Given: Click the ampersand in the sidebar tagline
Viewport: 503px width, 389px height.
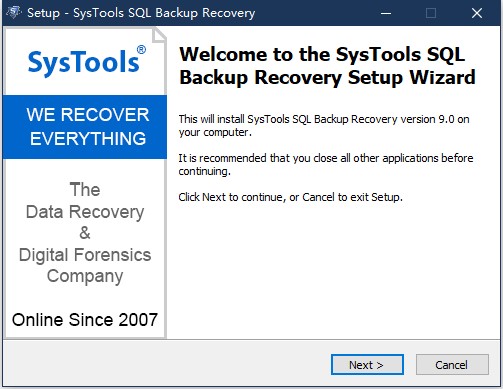Looking at the screenshot, I should click(85, 233).
